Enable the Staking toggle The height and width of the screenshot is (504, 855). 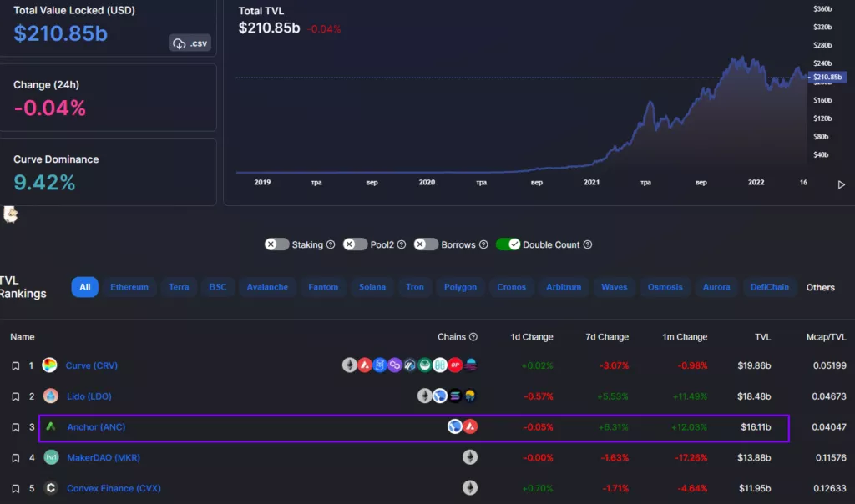click(x=276, y=244)
